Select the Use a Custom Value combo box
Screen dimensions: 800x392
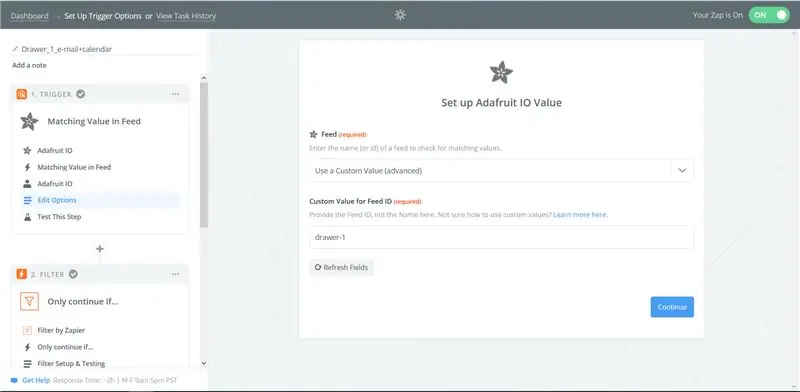502,170
